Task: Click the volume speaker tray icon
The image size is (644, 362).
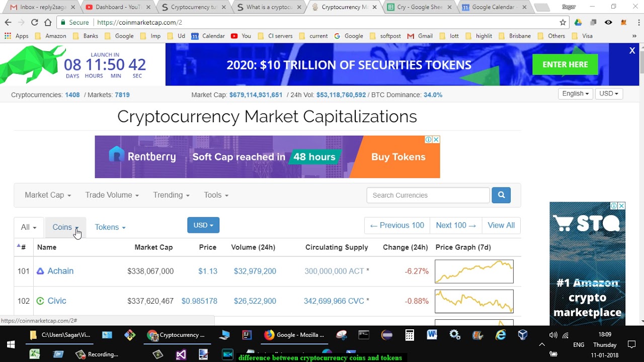Action: pyautogui.click(x=553, y=335)
